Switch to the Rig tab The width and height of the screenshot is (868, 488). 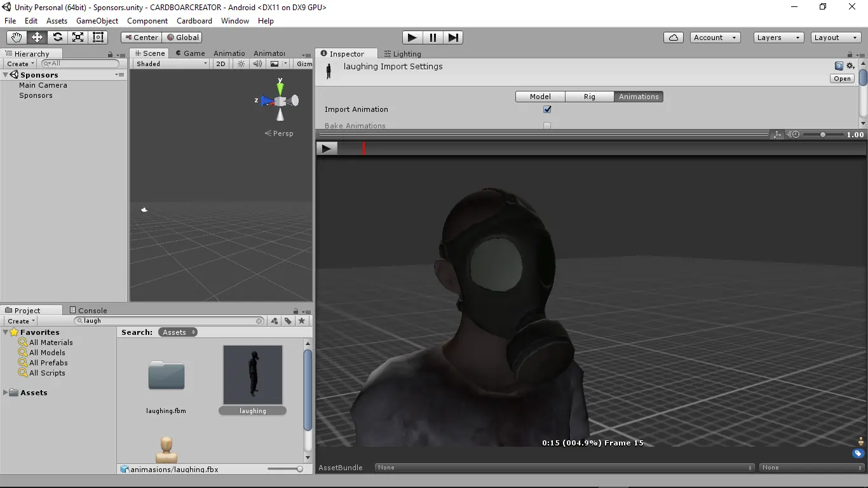point(589,97)
